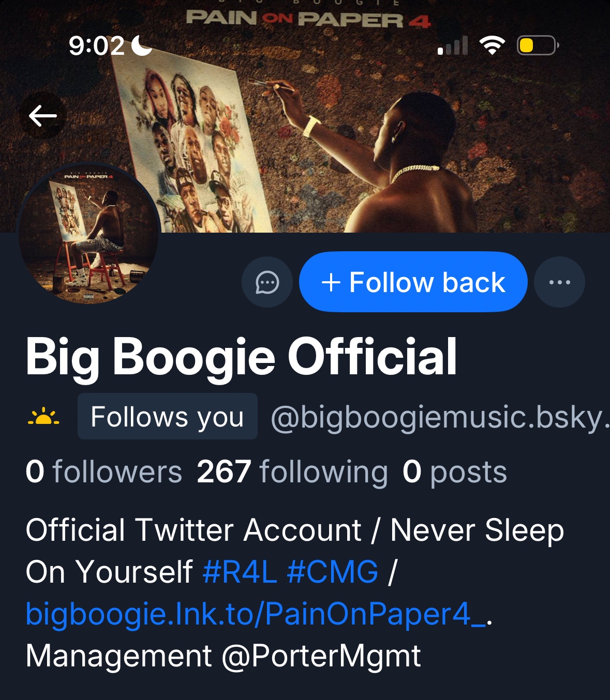Image resolution: width=610 pixels, height=700 pixels.
Task: Tap the Big Boogie Official display name
Action: coord(241,357)
